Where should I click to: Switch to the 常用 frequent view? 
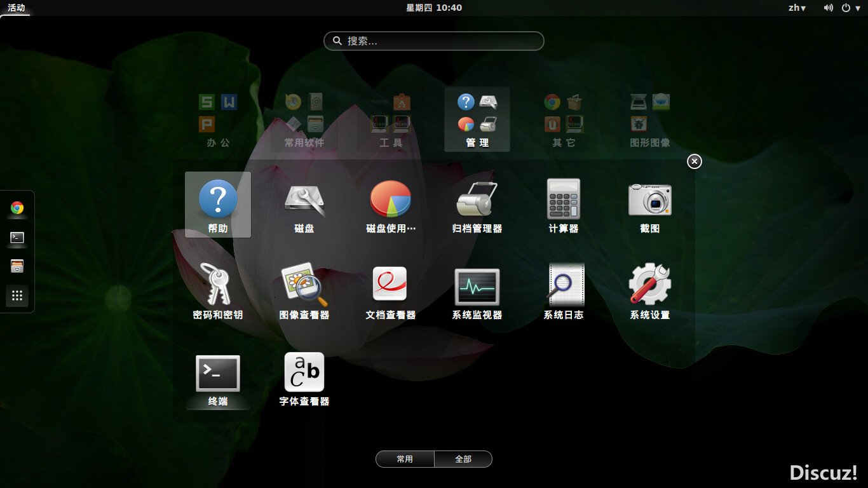(x=405, y=459)
